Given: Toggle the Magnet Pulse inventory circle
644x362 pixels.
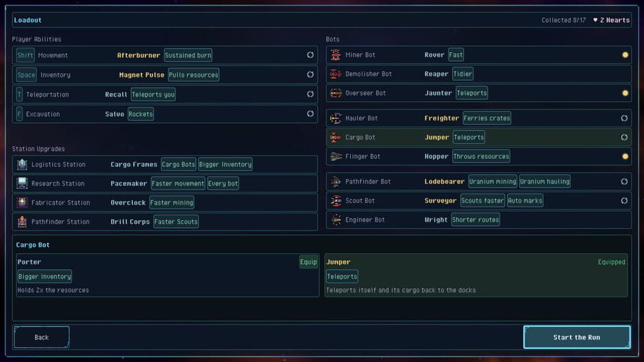Looking at the screenshot, I should (x=310, y=75).
